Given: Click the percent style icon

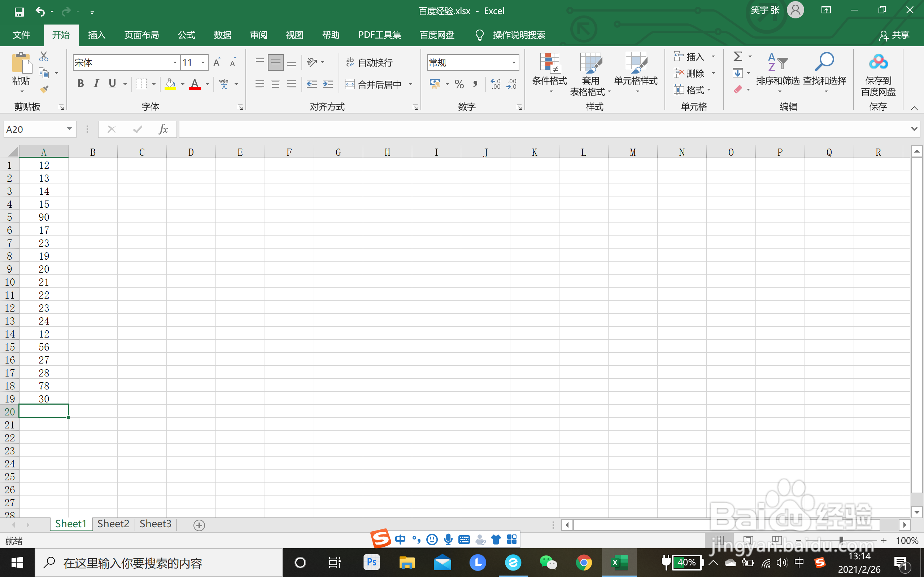Looking at the screenshot, I should (459, 84).
